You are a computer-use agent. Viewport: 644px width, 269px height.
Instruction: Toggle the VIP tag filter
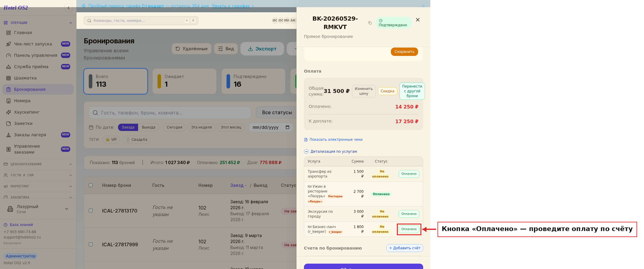pyautogui.click(x=111, y=140)
